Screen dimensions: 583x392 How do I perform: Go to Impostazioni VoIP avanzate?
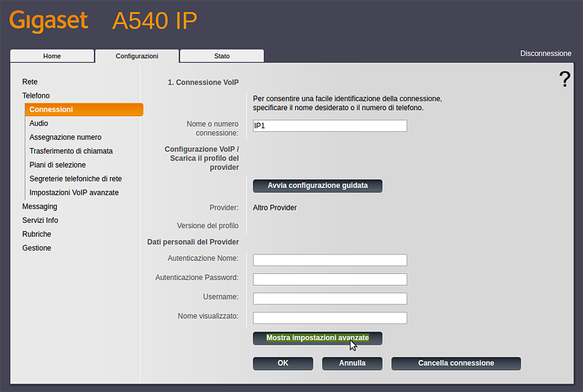pos(74,192)
